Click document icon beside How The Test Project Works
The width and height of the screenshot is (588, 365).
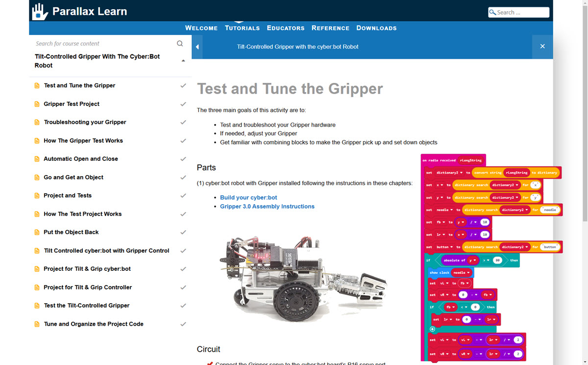[37, 214]
